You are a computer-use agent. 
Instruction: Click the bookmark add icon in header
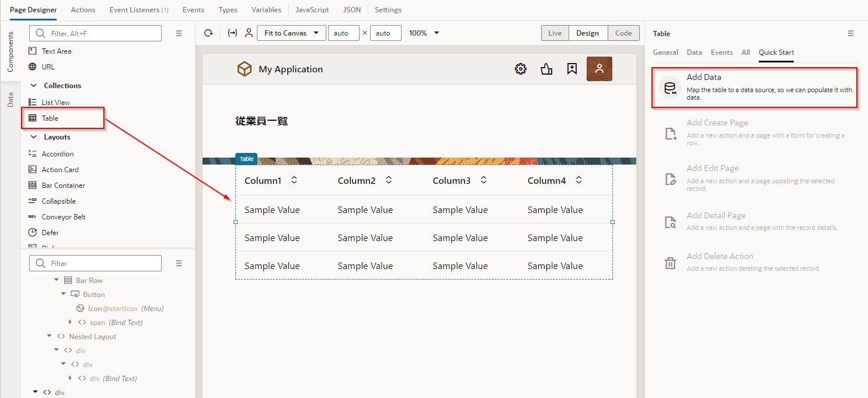(x=572, y=69)
